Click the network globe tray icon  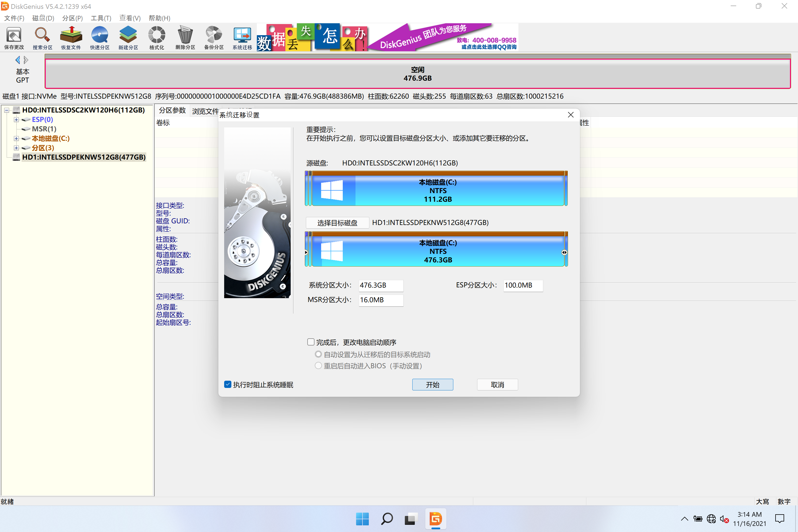click(711, 519)
